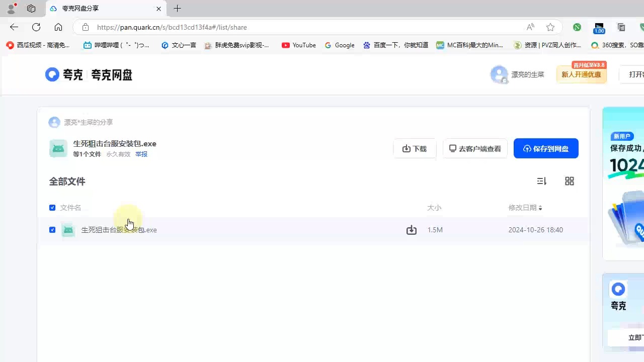
Task: Open the tab actions workspace icon
Action: (31, 9)
